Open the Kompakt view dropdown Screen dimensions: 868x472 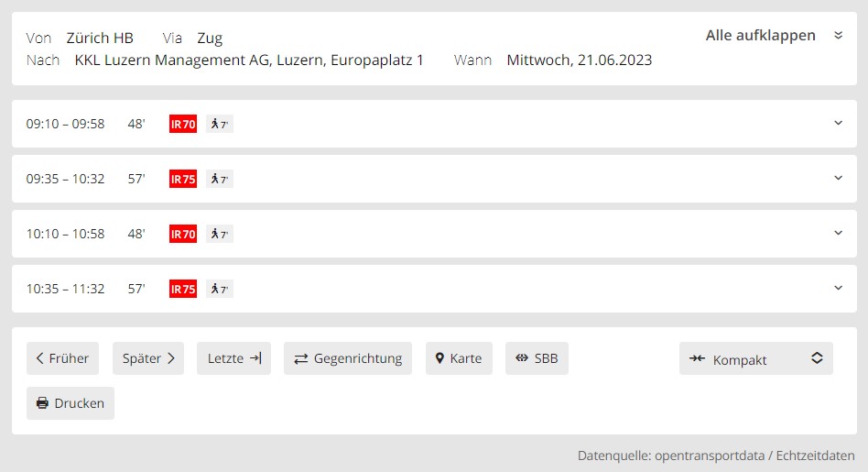[x=755, y=359]
